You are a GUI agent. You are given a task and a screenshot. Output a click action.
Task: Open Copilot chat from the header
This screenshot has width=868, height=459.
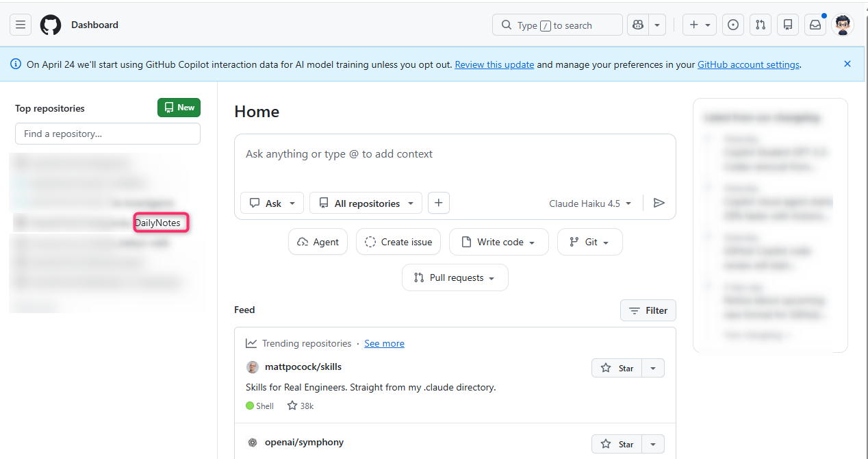pos(638,25)
